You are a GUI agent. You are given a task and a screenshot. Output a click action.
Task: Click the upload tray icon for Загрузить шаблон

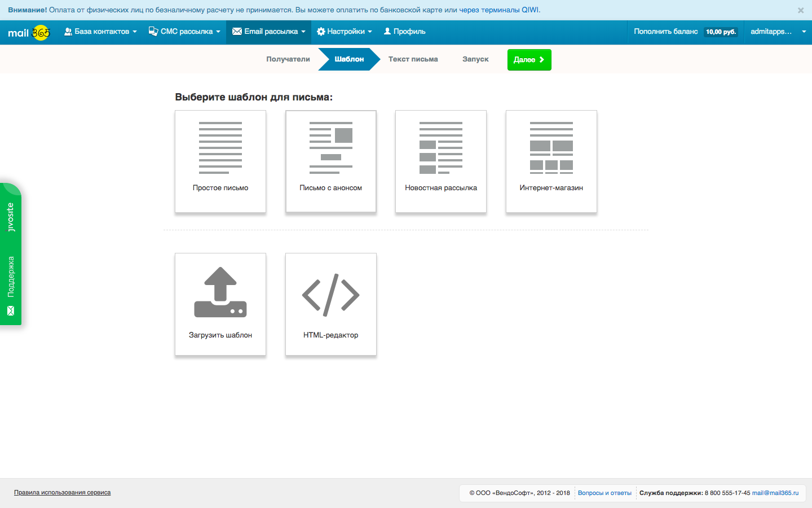click(x=220, y=292)
